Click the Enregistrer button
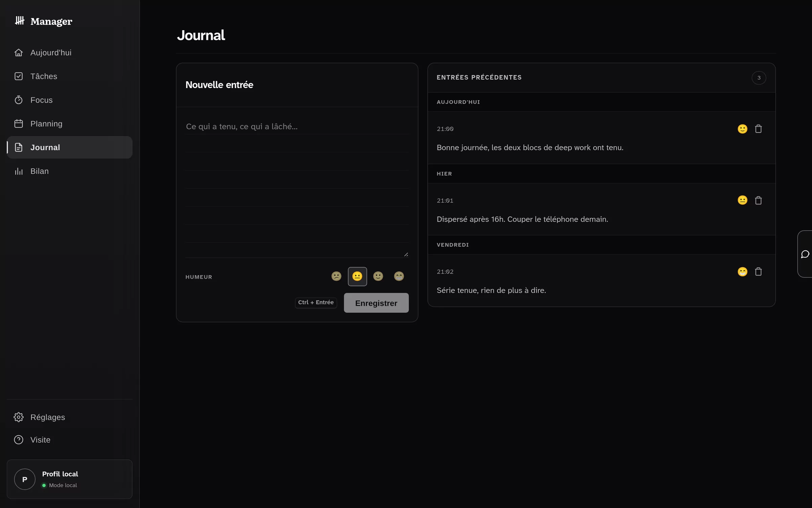Screen dimensions: 812x508 tap(376, 303)
